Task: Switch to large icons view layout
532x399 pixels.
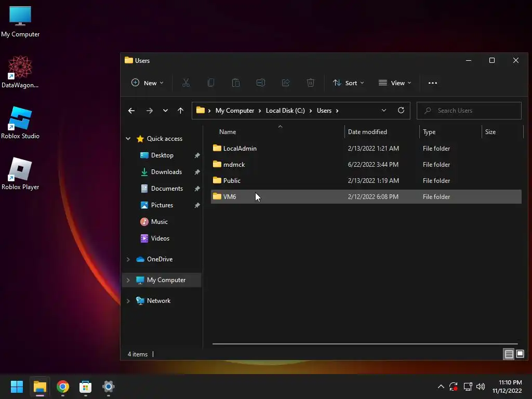Action: click(520, 354)
